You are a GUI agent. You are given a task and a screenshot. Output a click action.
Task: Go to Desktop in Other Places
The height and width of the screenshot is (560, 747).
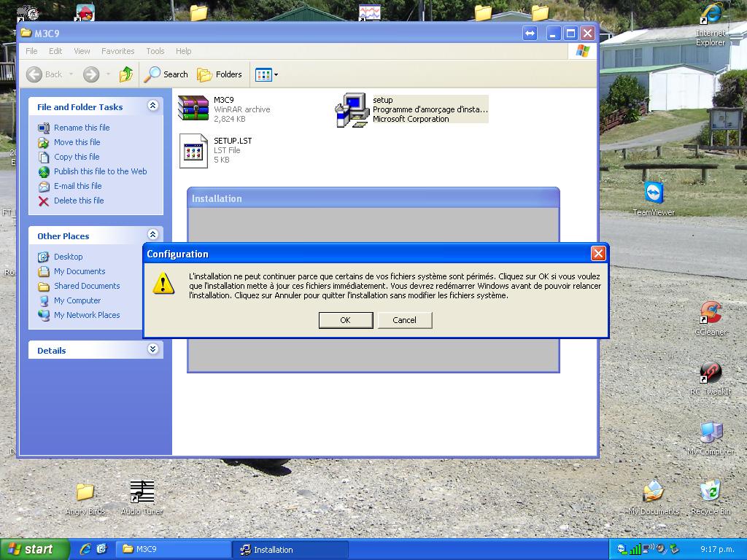(68, 257)
